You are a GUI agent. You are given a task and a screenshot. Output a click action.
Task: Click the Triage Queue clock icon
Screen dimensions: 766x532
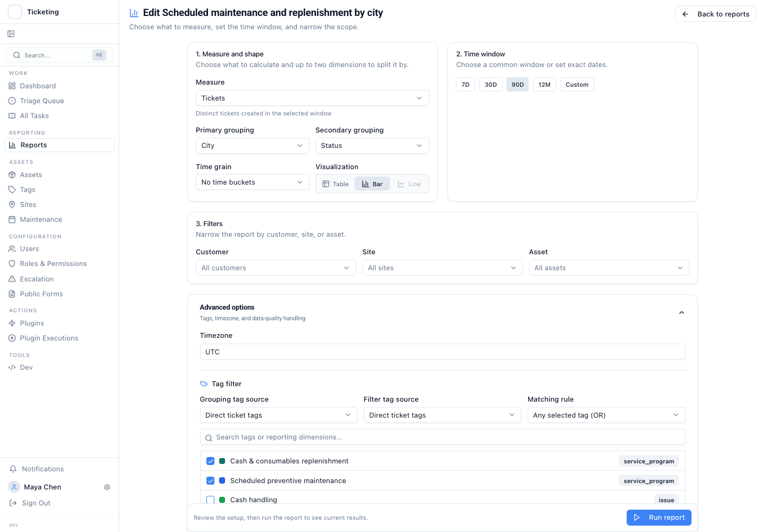(x=12, y=101)
